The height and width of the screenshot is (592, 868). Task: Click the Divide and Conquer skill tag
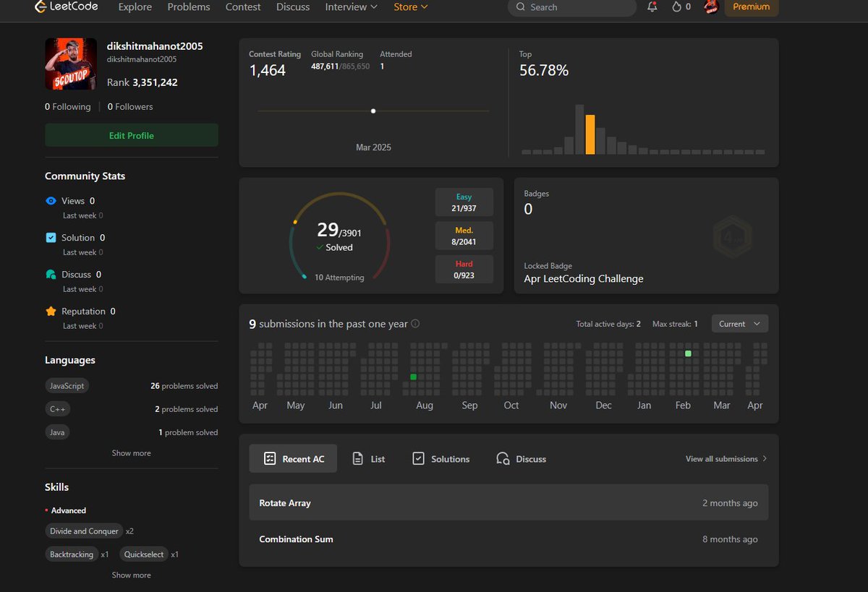click(x=84, y=531)
